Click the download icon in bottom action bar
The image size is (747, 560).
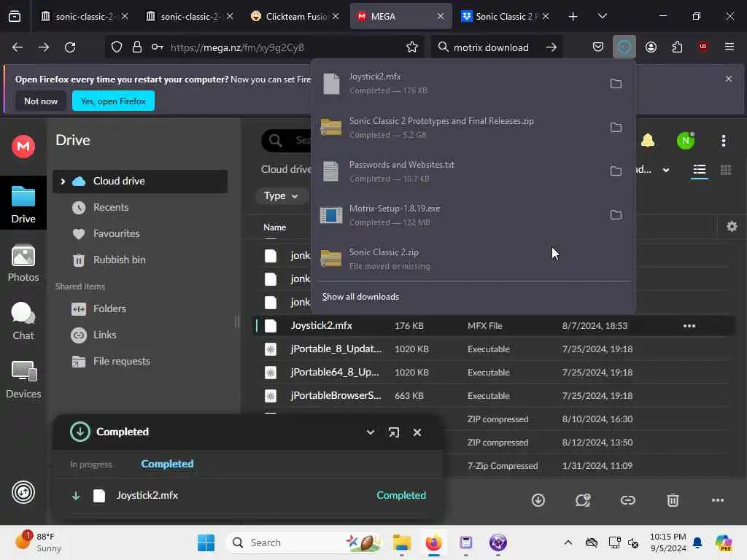pyautogui.click(x=538, y=500)
